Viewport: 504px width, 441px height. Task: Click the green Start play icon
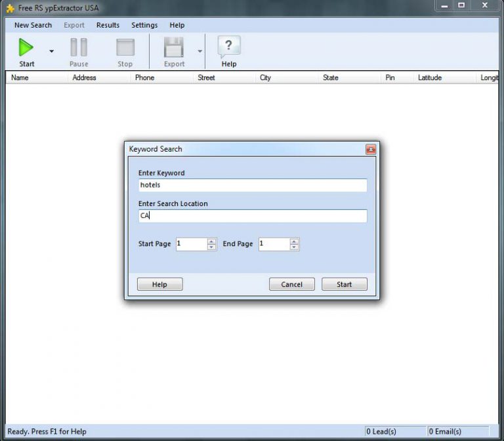[x=26, y=48]
